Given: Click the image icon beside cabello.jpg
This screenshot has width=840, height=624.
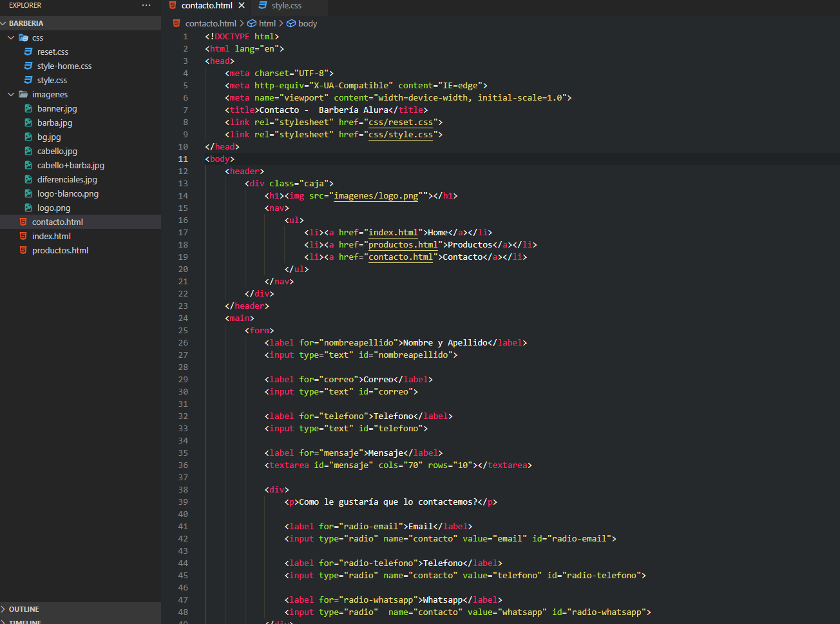Looking at the screenshot, I should click(28, 151).
